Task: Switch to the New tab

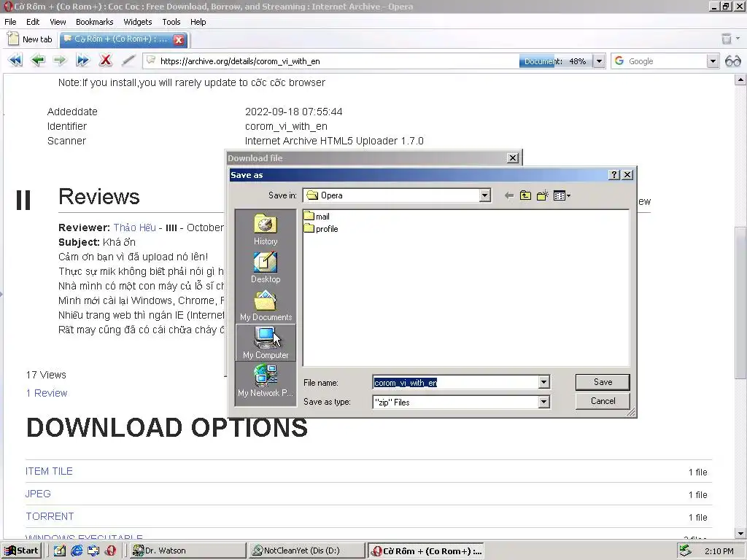Action: tap(31, 39)
